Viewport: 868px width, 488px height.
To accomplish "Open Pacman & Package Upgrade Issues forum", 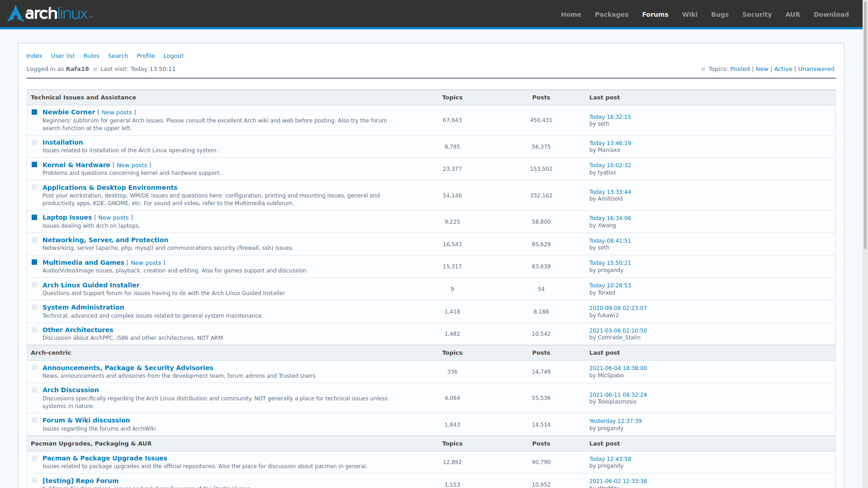I will click(105, 458).
